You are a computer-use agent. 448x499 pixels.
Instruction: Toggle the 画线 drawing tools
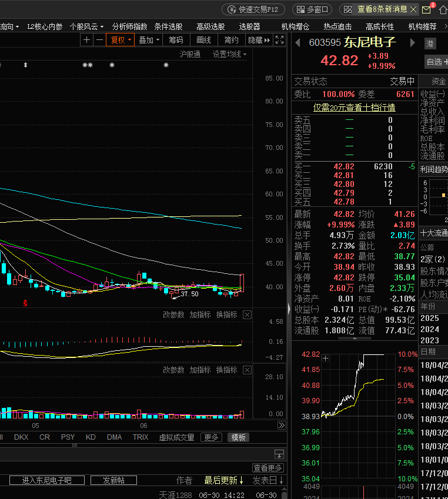point(204,40)
